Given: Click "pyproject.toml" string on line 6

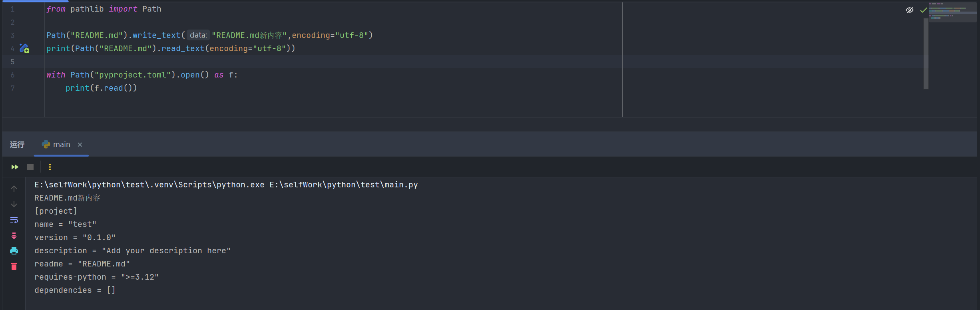Looking at the screenshot, I should pyautogui.click(x=133, y=75).
